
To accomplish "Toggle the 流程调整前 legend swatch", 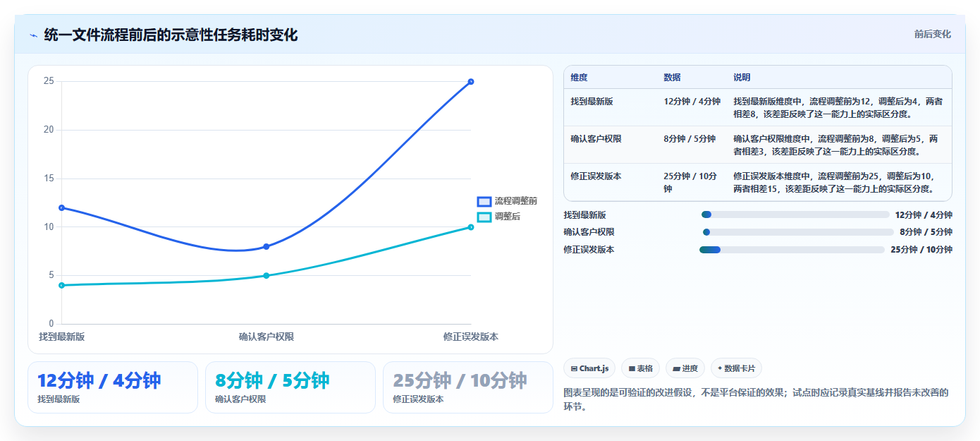I will coord(484,202).
